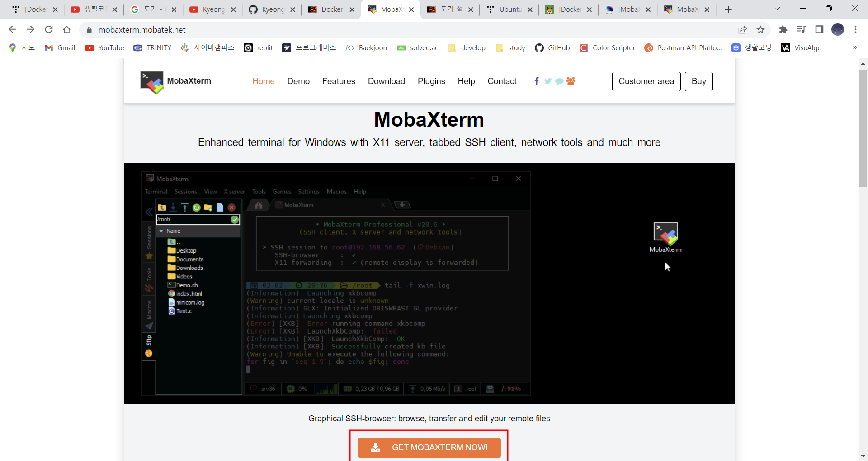
Task: Select the Home menu item
Action: 264,81
